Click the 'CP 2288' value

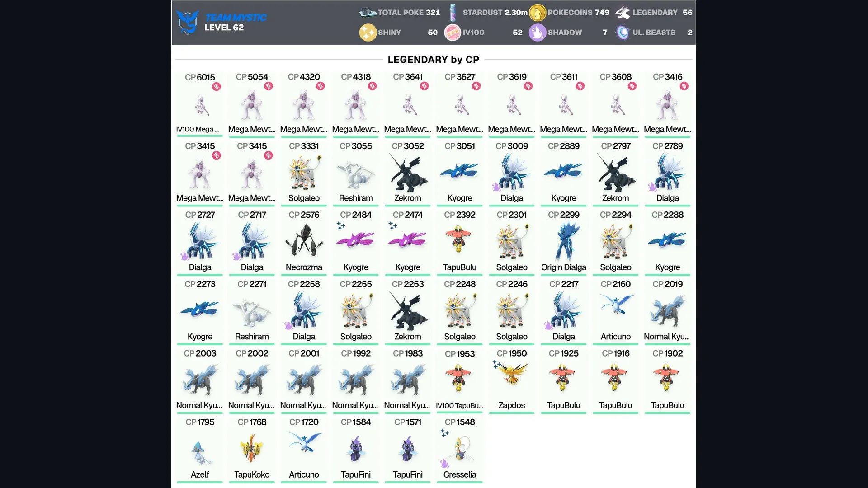pyautogui.click(x=668, y=215)
